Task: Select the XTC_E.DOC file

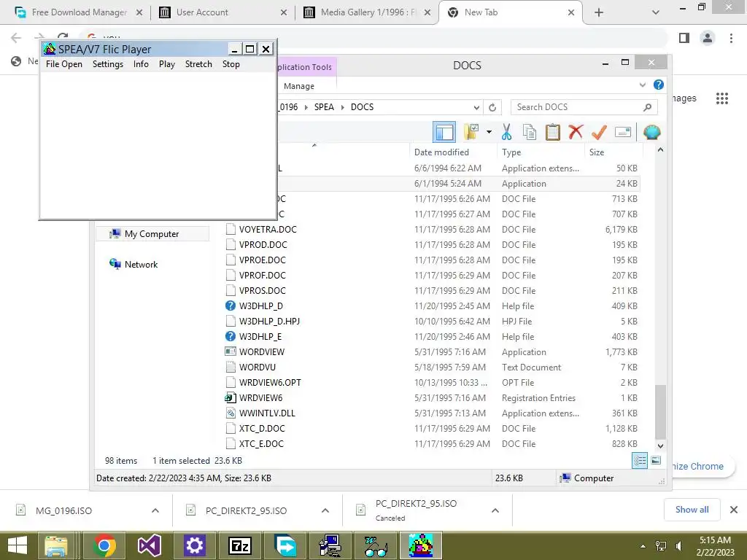Action: pyautogui.click(x=261, y=444)
